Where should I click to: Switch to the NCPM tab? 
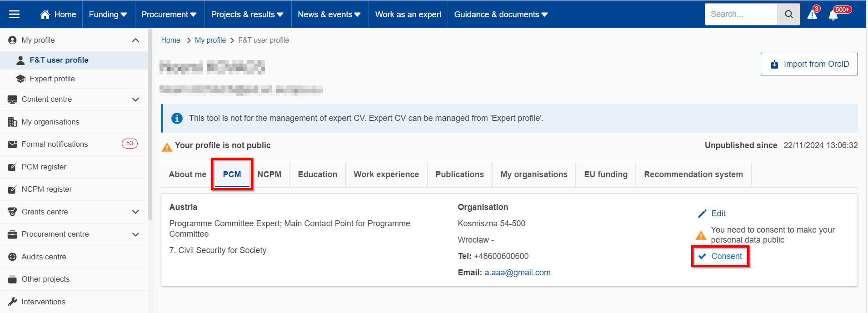click(269, 174)
